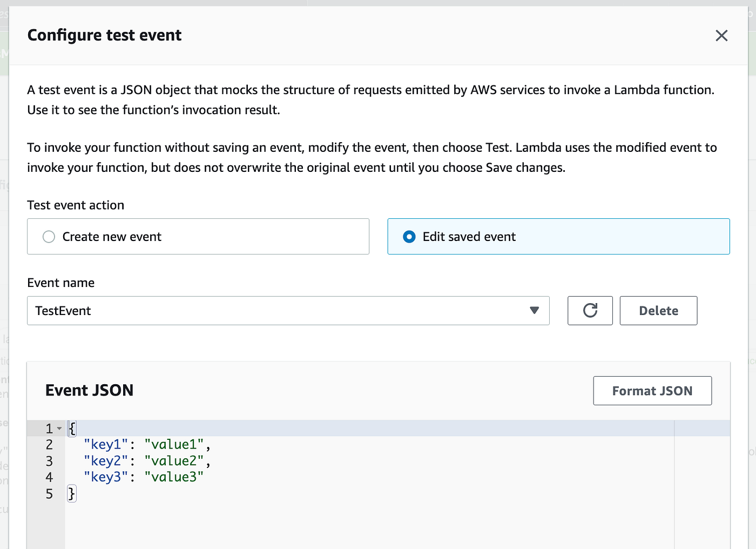This screenshot has width=756, height=549.
Task: Click line number 4 in editor gutter
Action: (x=49, y=477)
